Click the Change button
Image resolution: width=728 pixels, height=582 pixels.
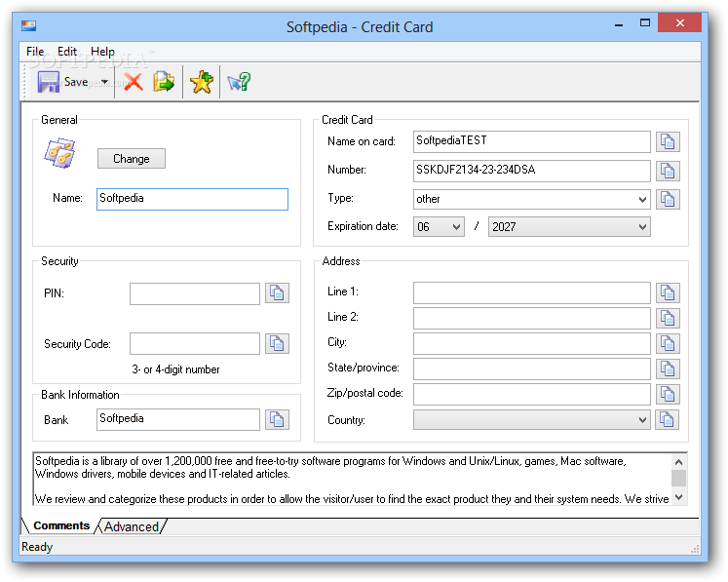point(132,158)
